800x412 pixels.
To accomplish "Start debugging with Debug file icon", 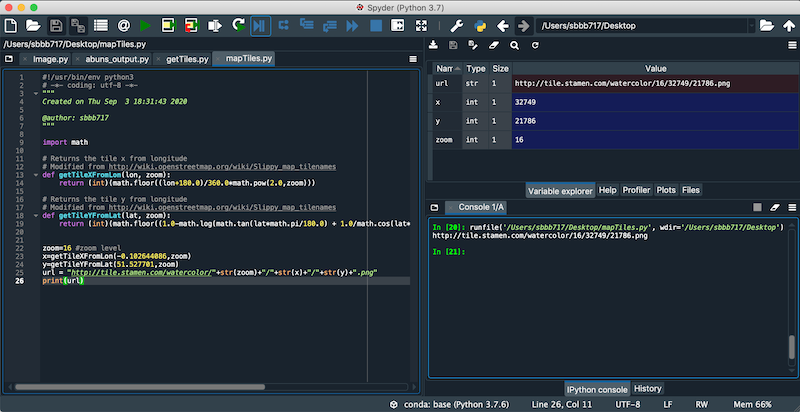I will [x=260, y=25].
